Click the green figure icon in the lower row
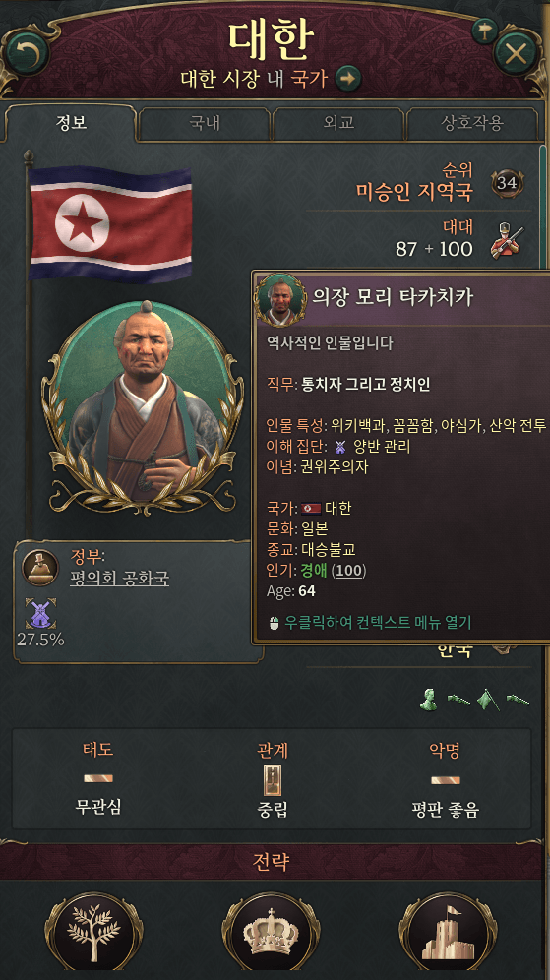The width and height of the screenshot is (550, 980). 429,701
